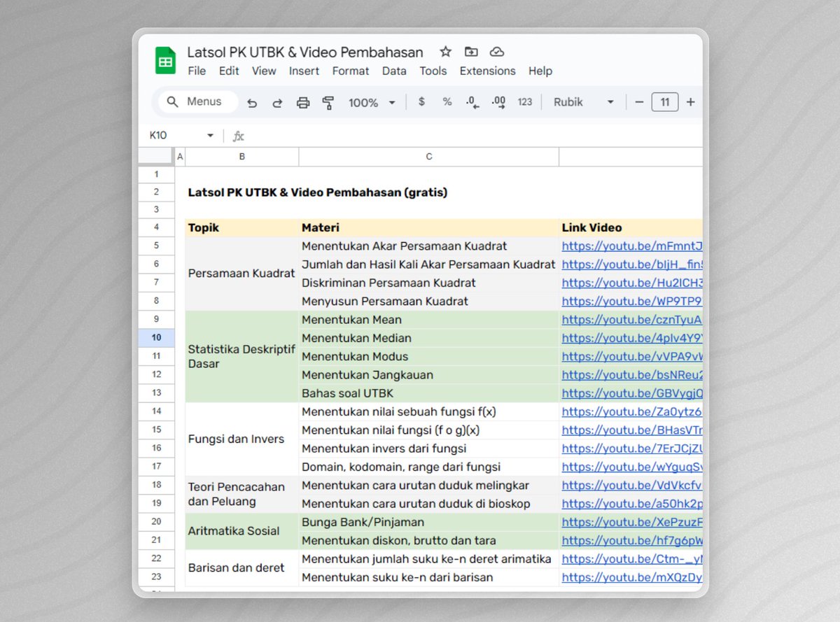
Task: Select the Statistika Deskriptif Dasar cell
Action: pyautogui.click(x=241, y=356)
